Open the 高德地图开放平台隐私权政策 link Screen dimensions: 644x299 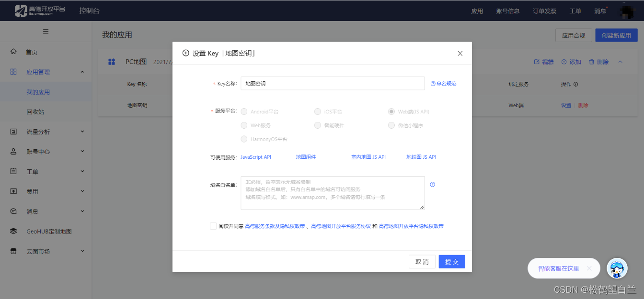tap(411, 226)
